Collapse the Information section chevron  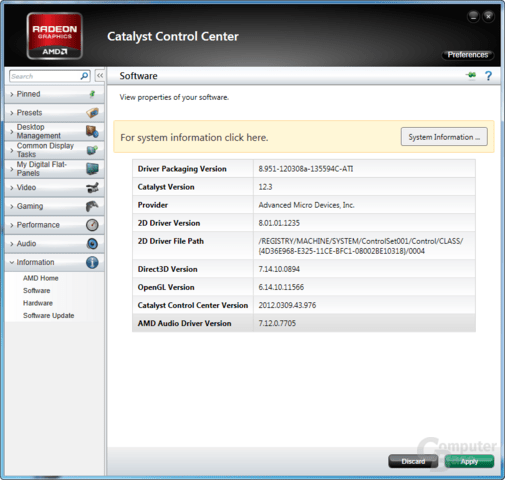pyautogui.click(x=12, y=262)
